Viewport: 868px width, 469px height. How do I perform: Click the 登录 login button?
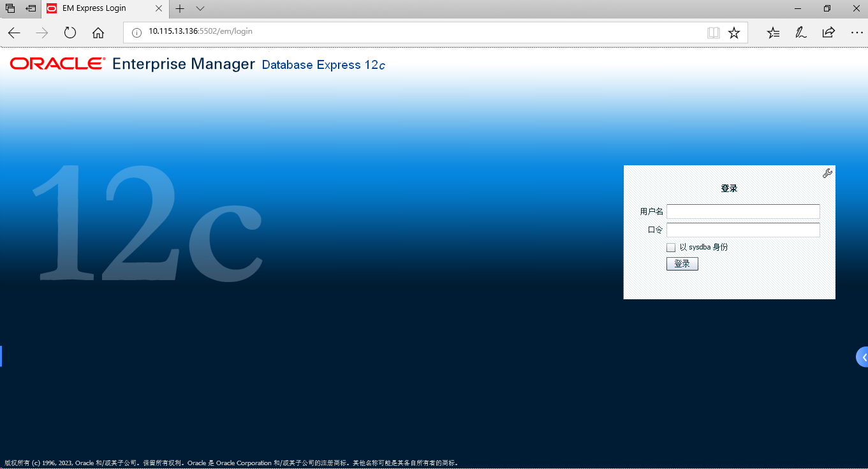click(682, 264)
